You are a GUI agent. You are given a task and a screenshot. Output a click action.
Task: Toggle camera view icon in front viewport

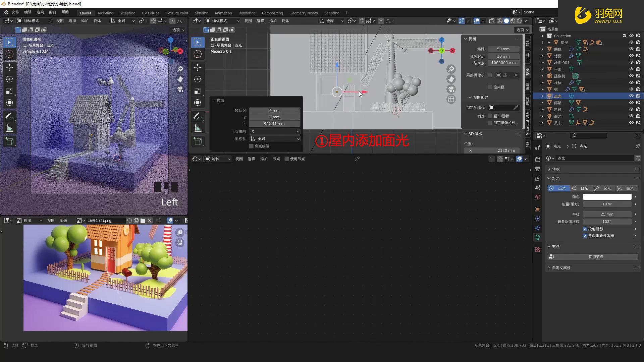pos(451,89)
